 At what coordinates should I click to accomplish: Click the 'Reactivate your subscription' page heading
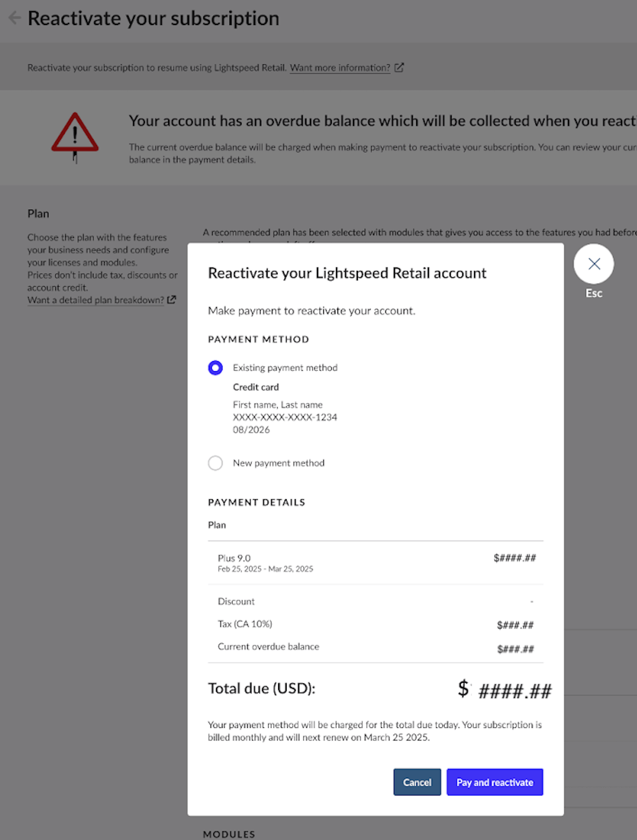pos(153,18)
